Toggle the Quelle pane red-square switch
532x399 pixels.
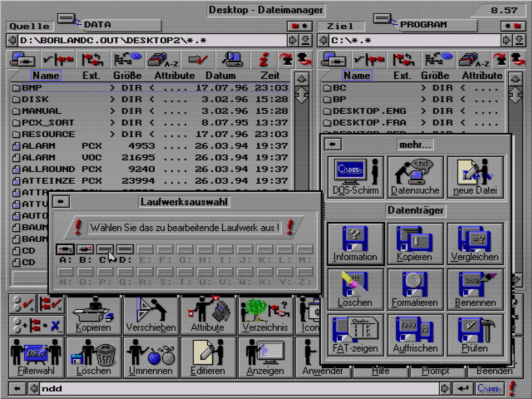click(300, 26)
